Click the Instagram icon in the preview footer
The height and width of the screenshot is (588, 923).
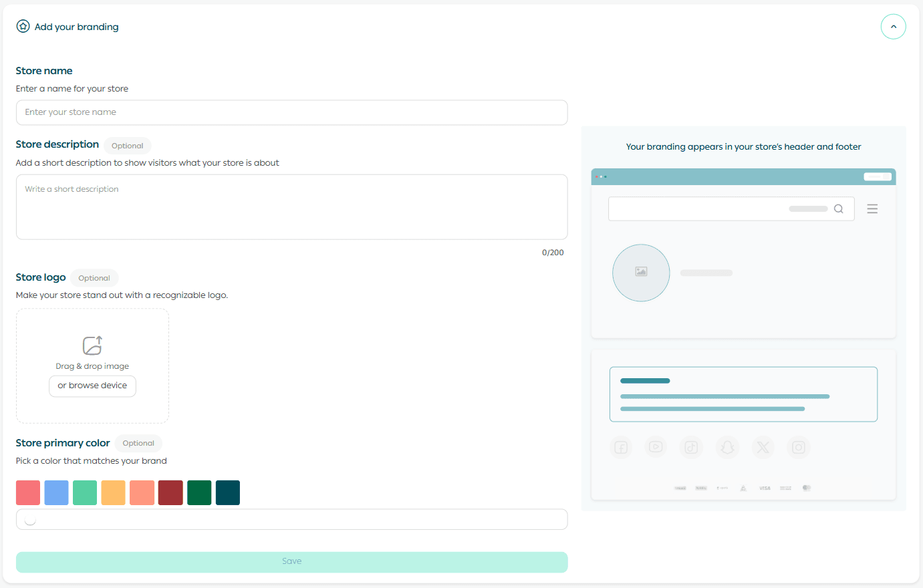[798, 448]
